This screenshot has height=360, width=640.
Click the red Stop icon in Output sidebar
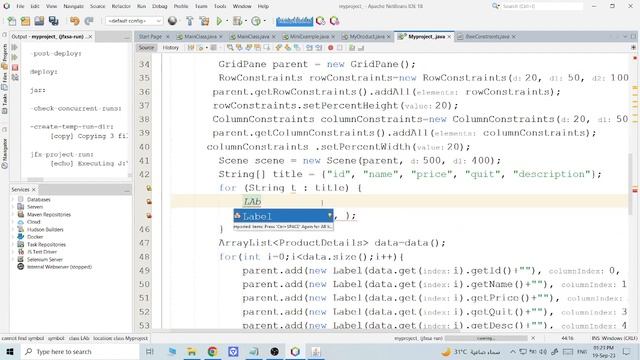15,67
